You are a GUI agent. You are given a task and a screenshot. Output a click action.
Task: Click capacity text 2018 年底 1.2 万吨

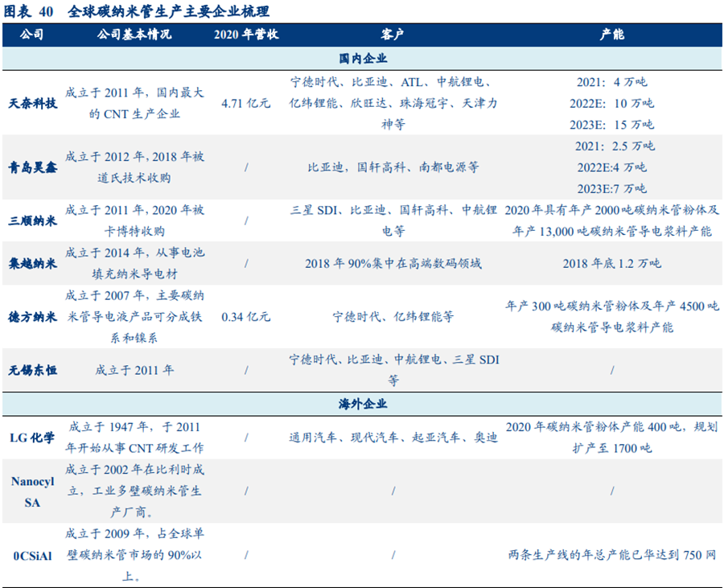coord(612,264)
